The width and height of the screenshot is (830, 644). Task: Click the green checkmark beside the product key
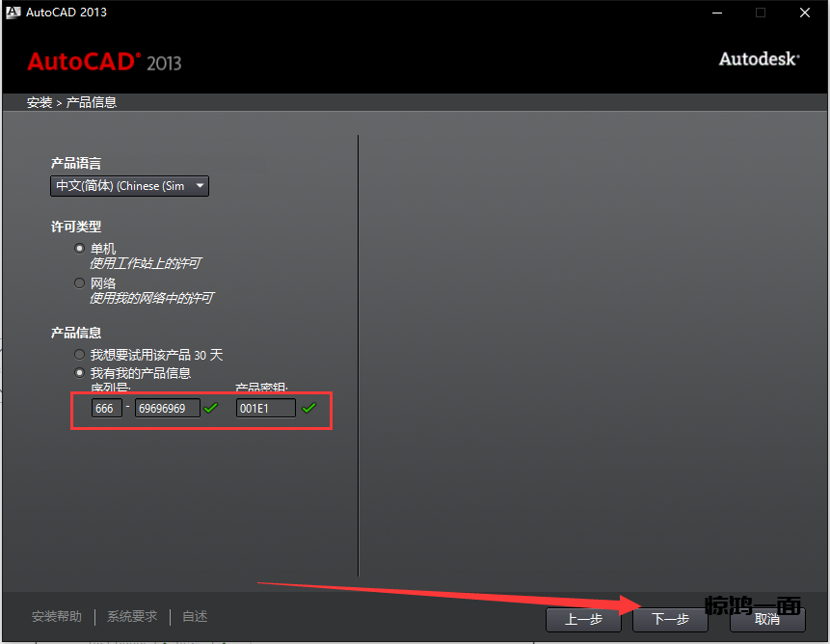click(308, 408)
